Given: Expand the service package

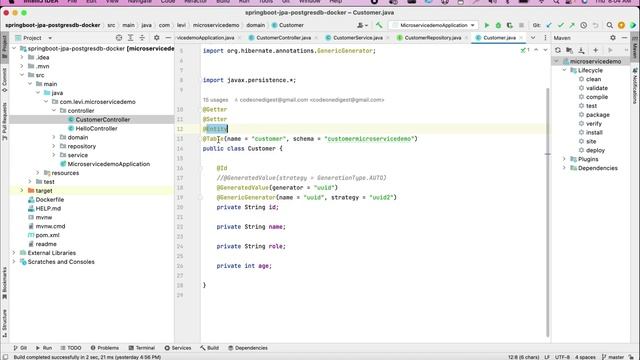Looking at the screenshot, I should point(54,156).
